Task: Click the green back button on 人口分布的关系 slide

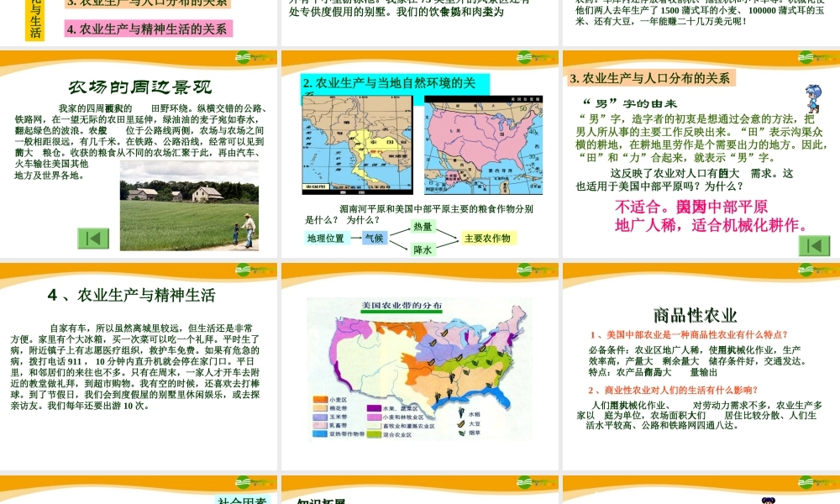Action: (814, 246)
